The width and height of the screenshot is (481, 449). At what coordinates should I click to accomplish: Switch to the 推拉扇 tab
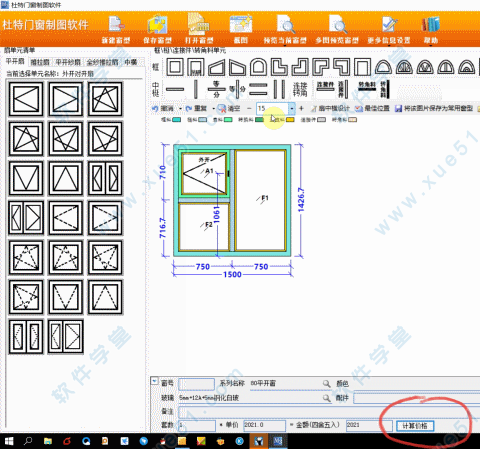pyautogui.click(x=40, y=62)
